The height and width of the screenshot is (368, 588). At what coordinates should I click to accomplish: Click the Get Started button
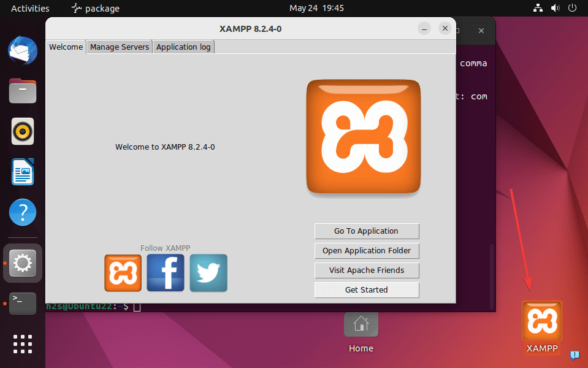point(367,289)
